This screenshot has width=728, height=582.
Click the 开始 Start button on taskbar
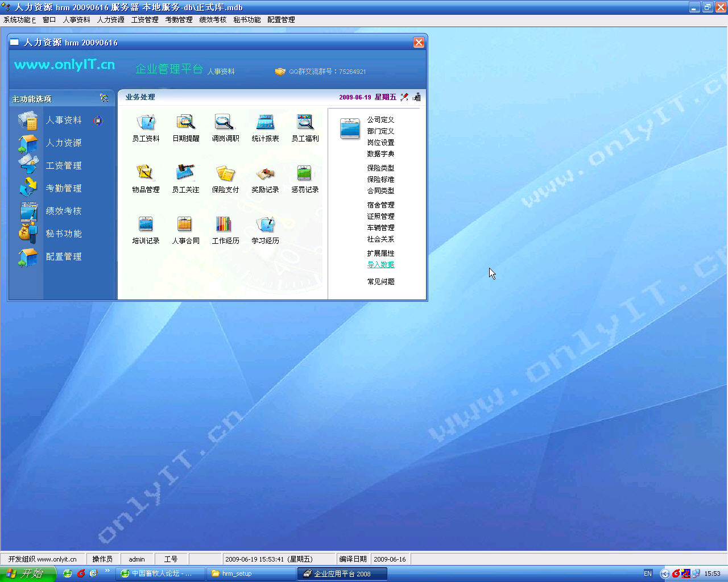coord(27,573)
